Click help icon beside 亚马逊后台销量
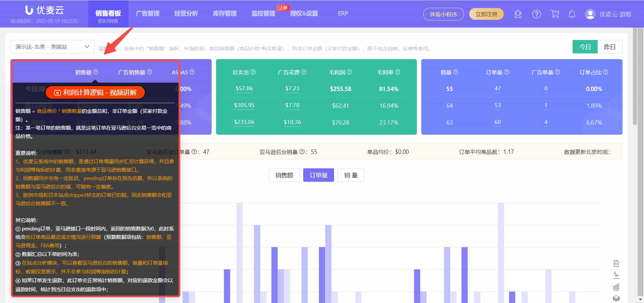Image resolution: width=644 pixels, height=303 pixels. coord(302,152)
